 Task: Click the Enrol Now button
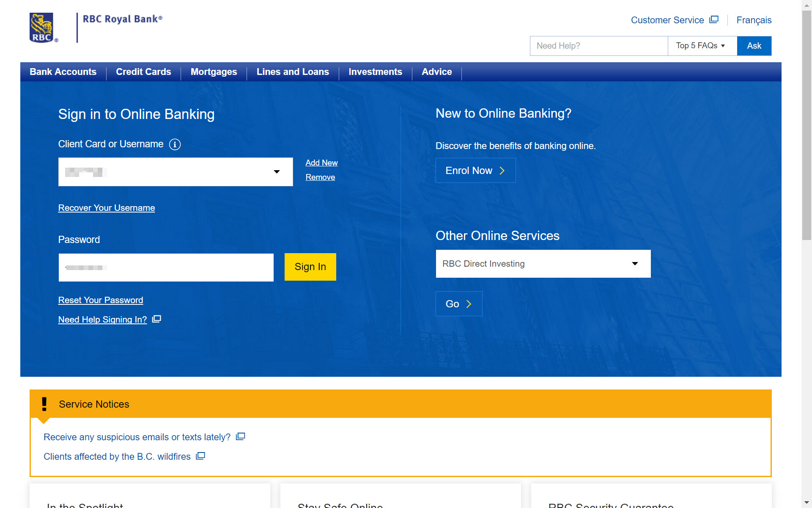pyautogui.click(x=475, y=171)
